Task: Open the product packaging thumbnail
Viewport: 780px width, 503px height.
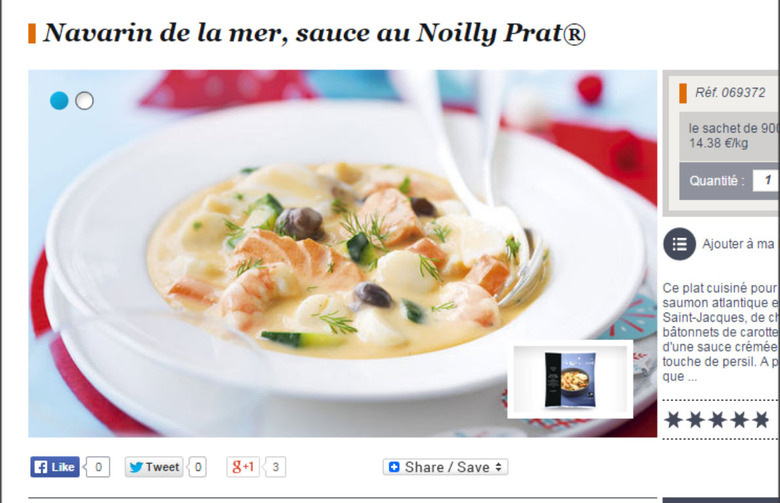Action: click(570, 379)
